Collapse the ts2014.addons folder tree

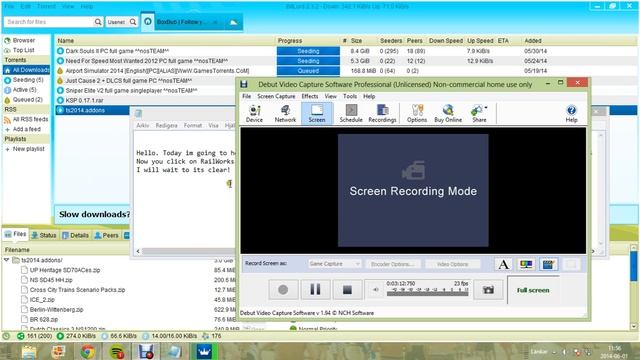coord(7,260)
